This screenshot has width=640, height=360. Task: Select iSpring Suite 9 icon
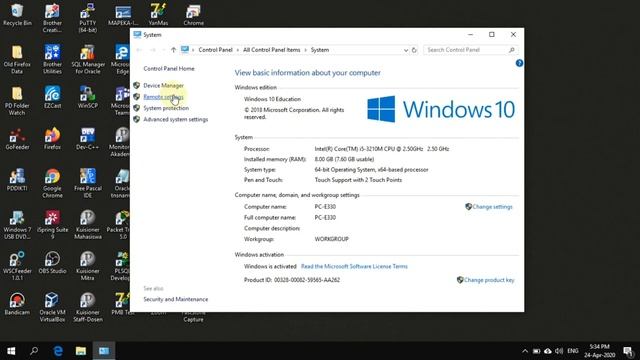pyautogui.click(x=52, y=225)
